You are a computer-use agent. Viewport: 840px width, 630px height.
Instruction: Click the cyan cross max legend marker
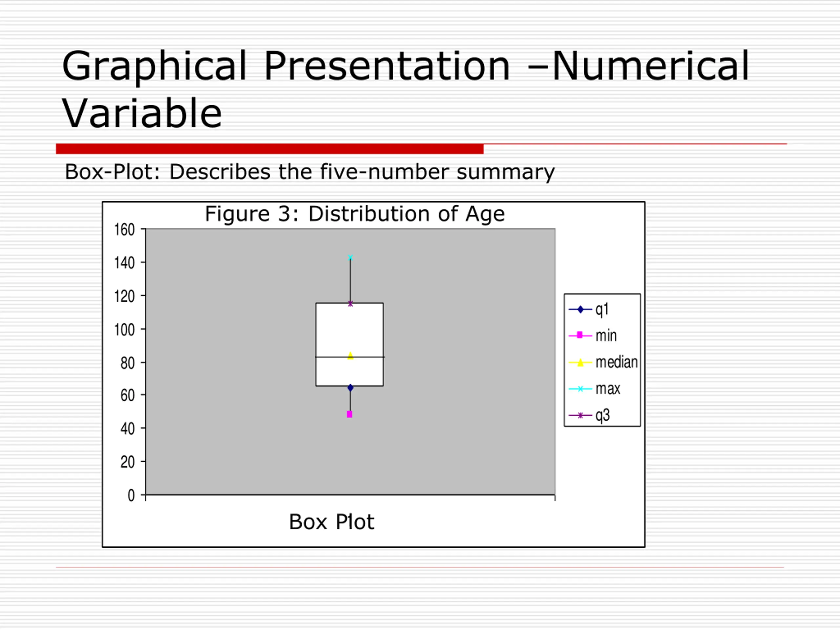click(x=580, y=389)
